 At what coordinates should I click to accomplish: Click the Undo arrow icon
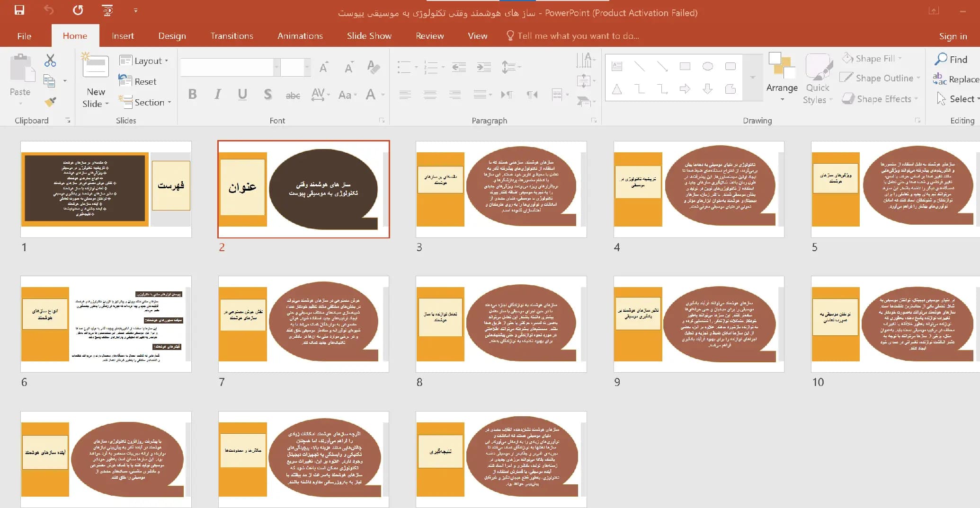[49, 10]
